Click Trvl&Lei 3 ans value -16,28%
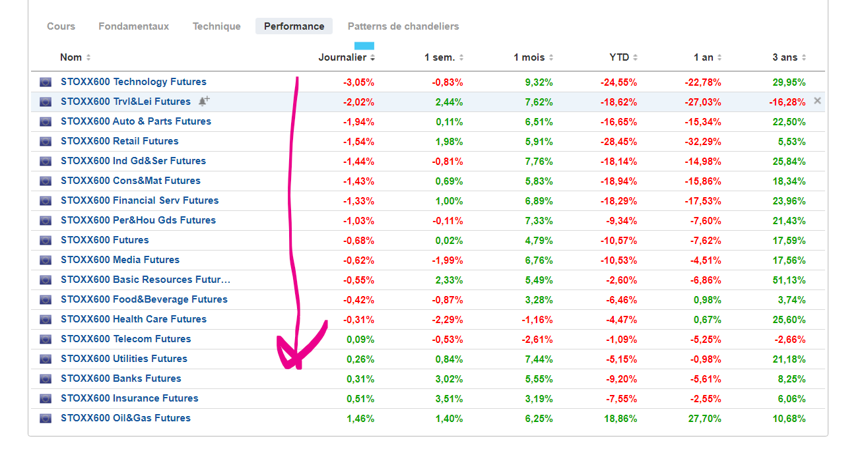 787,102
